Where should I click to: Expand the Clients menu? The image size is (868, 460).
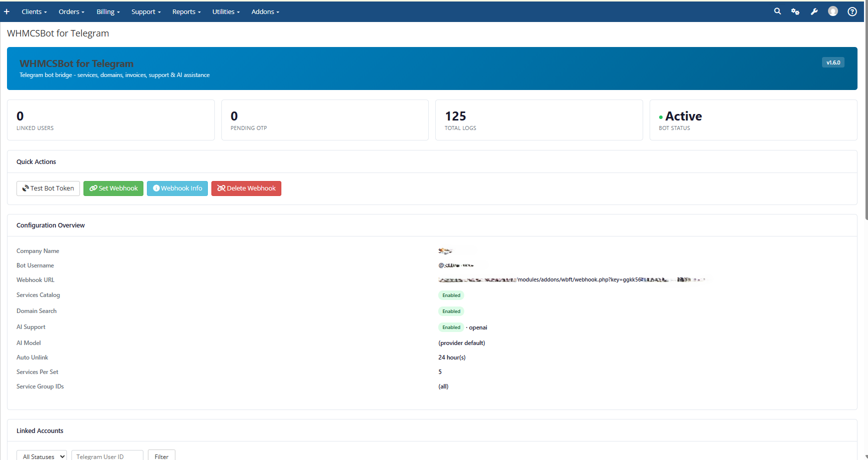(34, 11)
